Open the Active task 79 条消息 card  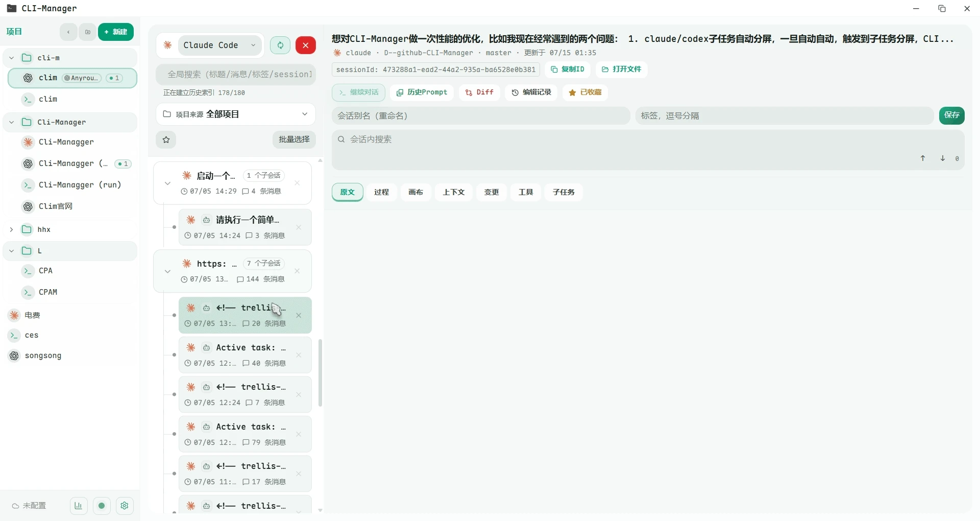245,434
